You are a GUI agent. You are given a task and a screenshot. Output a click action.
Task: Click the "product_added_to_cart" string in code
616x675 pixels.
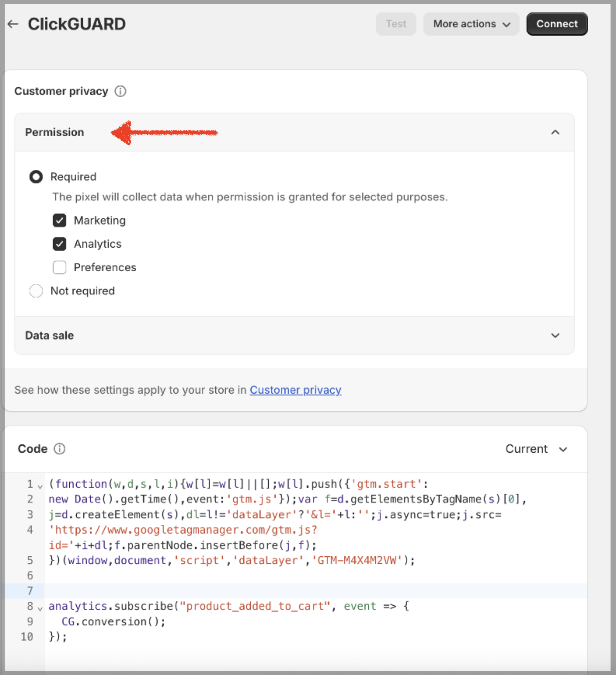(x=255, y=606)
